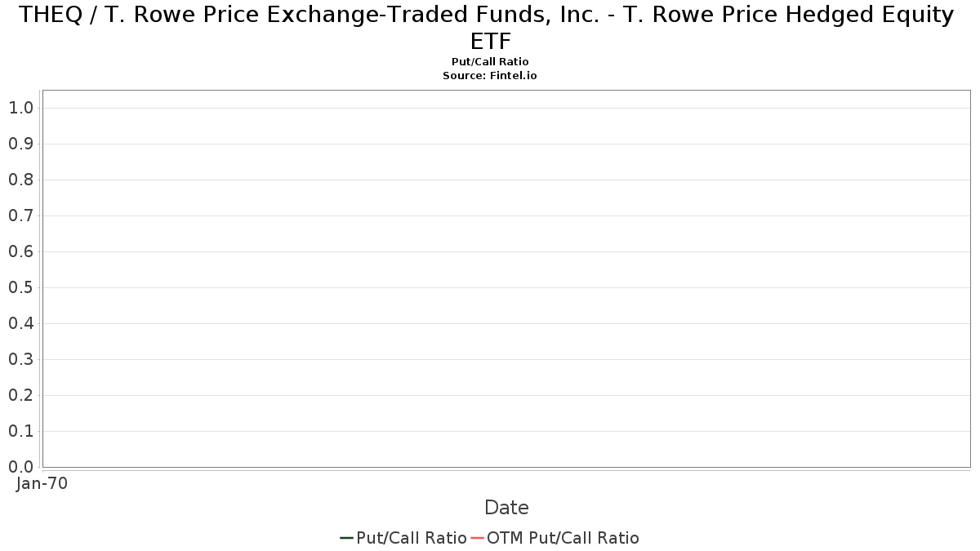The height and width of the screenshot is (551, 980).
Task: Click the Source: Fintel.io label
Action: (x=490, y=75)
